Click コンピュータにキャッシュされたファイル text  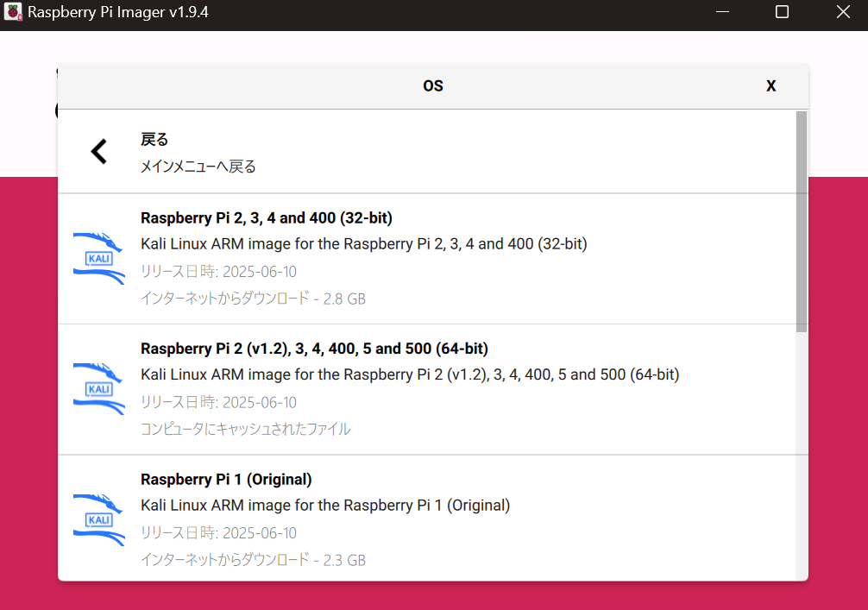(245, 429)
